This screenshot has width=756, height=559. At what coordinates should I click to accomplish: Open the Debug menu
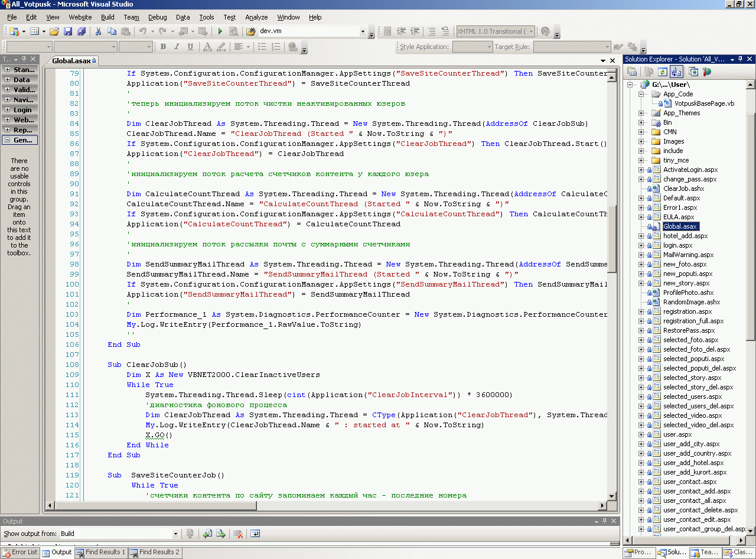pos(157,17)
